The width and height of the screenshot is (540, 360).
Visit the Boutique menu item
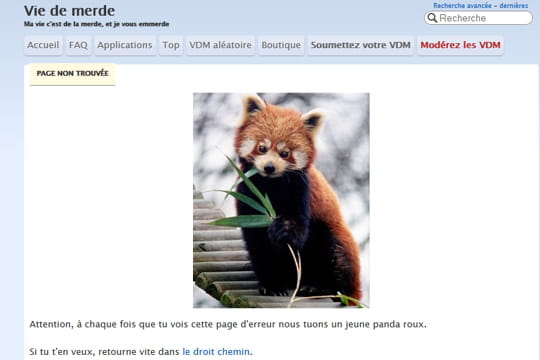pos(281,45)
